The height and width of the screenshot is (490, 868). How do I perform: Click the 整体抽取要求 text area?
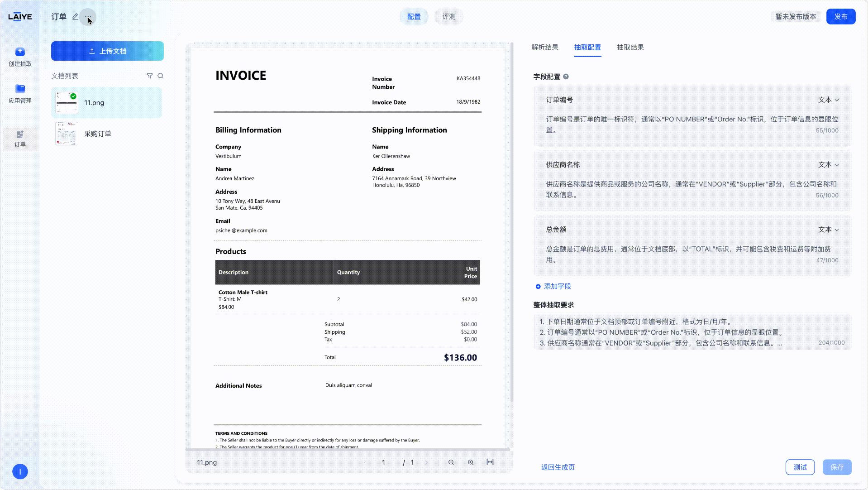coord(692,332)
